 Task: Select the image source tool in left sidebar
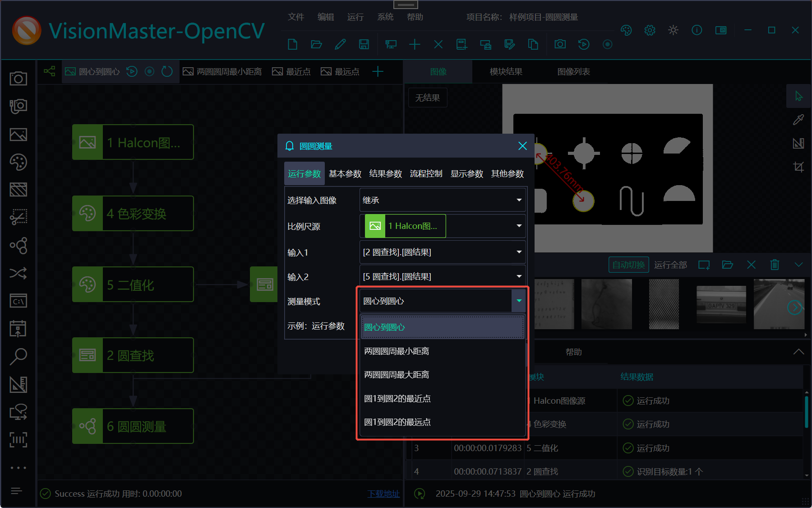click(18, 135)
